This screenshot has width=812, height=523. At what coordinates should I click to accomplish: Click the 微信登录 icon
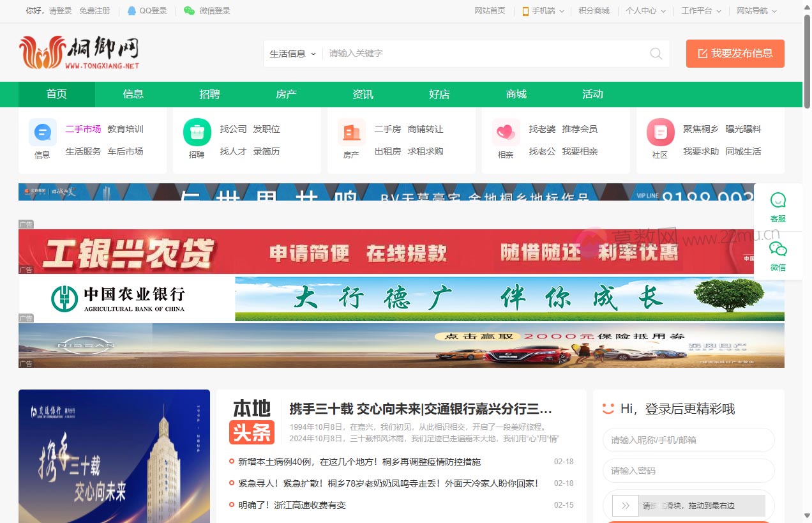point(188,11)
